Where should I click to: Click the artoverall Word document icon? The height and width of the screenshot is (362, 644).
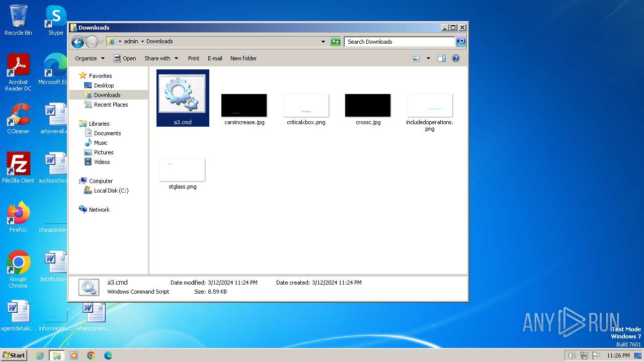coord(53,119)
